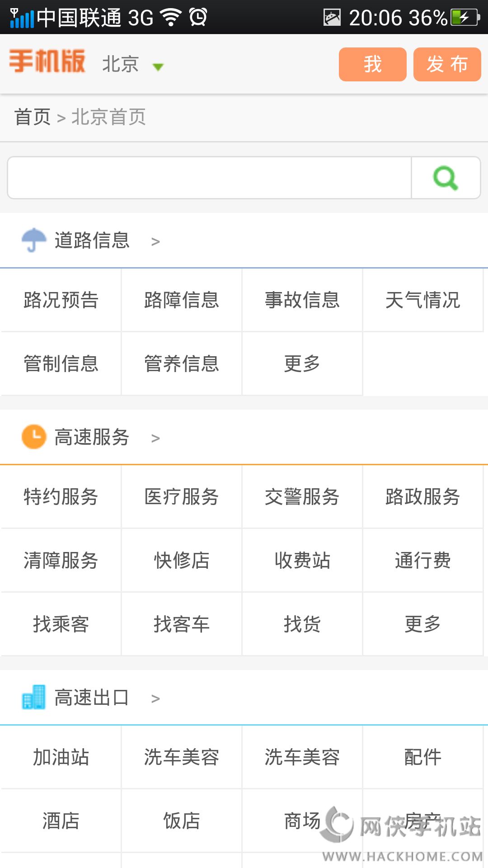Tap the 手机版 orange logo
Screen dimensions: 488x868
(x=47, y=61)
